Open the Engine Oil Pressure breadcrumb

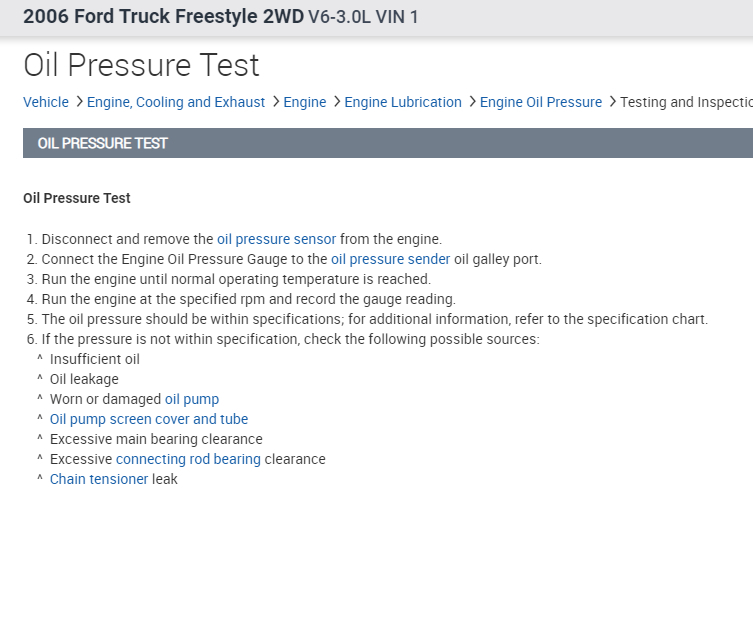click(541, 102)
